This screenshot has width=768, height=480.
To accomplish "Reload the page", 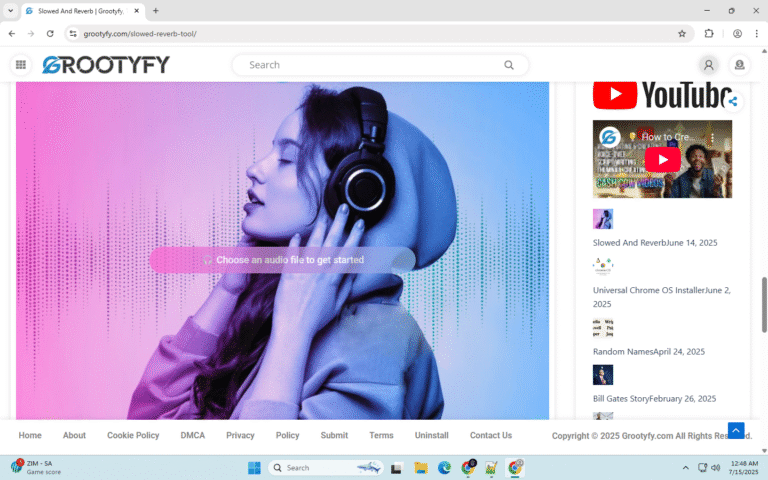I will coord(50,33).
